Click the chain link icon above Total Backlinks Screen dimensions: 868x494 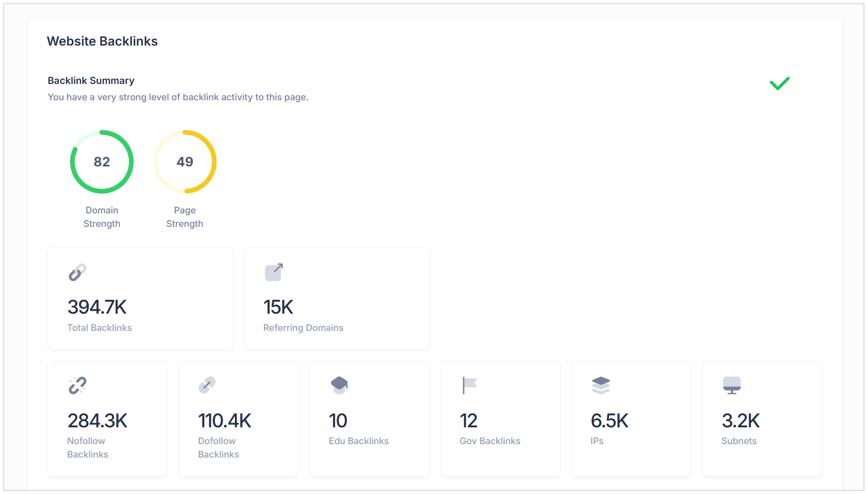77,272
